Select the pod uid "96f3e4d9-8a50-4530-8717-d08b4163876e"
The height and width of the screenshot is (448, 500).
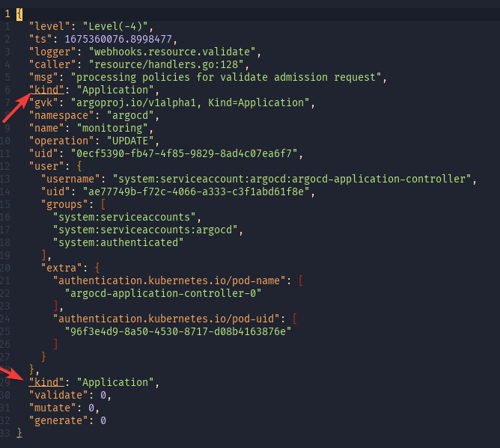178,331
